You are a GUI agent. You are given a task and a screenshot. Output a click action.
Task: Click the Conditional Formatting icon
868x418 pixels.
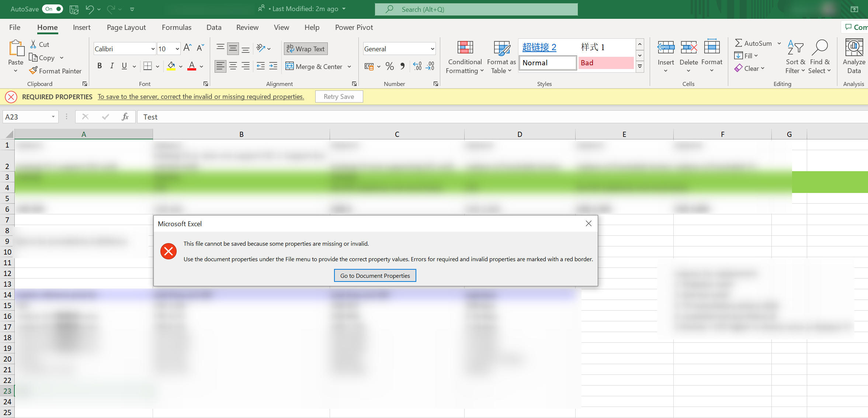465,48
